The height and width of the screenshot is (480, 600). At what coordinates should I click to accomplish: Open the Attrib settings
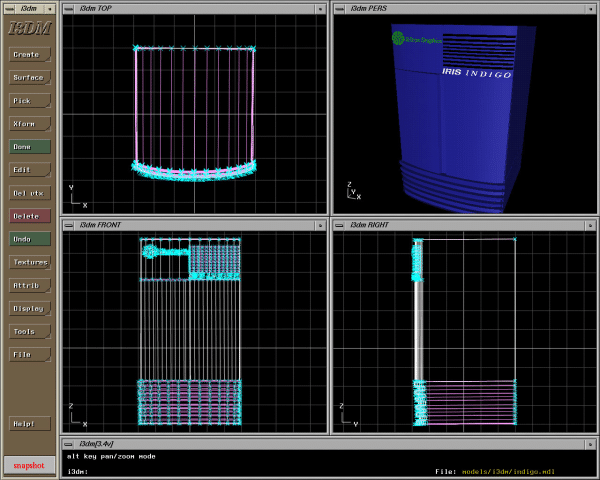point(29,285)
